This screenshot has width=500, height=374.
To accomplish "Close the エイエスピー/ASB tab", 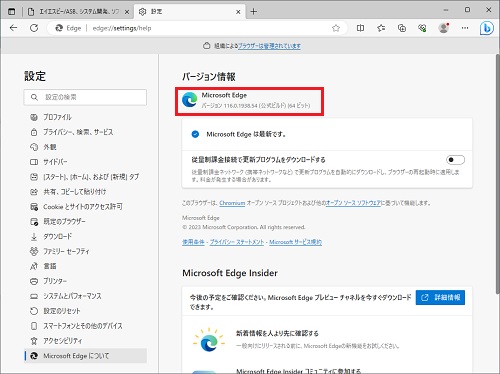I will (x=127, y=12).
